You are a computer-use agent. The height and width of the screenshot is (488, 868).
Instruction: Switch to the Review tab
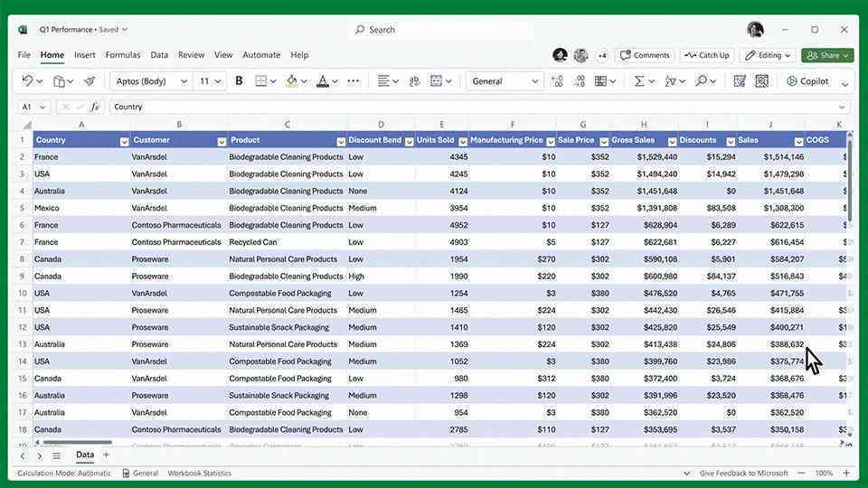(x=191, y=55)
